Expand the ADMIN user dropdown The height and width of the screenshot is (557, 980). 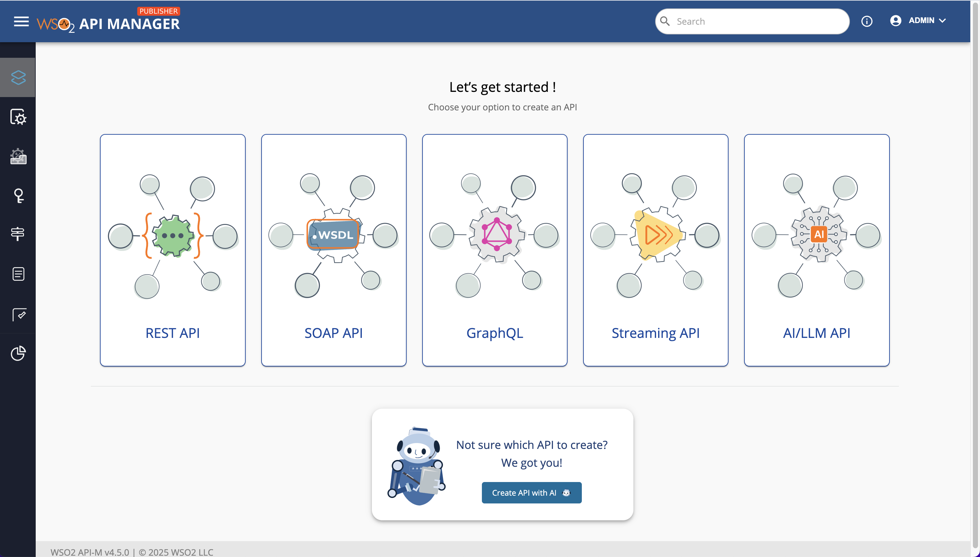coord(927,21)
